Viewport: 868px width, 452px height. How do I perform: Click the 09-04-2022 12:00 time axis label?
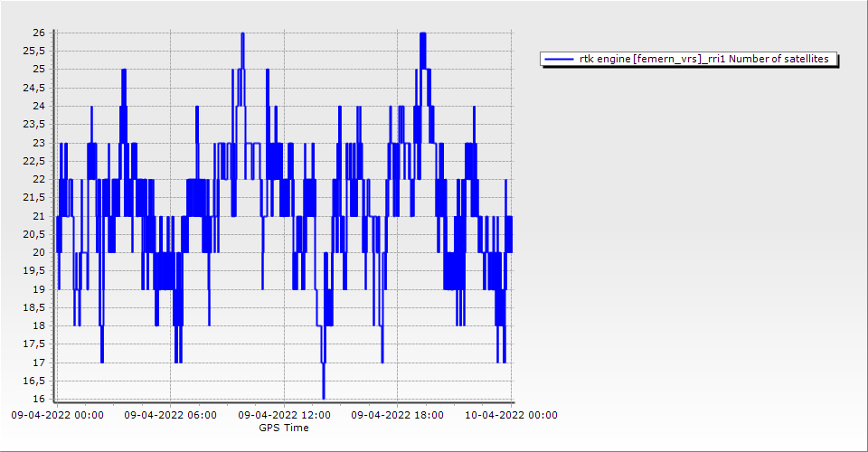click(284, 415)
